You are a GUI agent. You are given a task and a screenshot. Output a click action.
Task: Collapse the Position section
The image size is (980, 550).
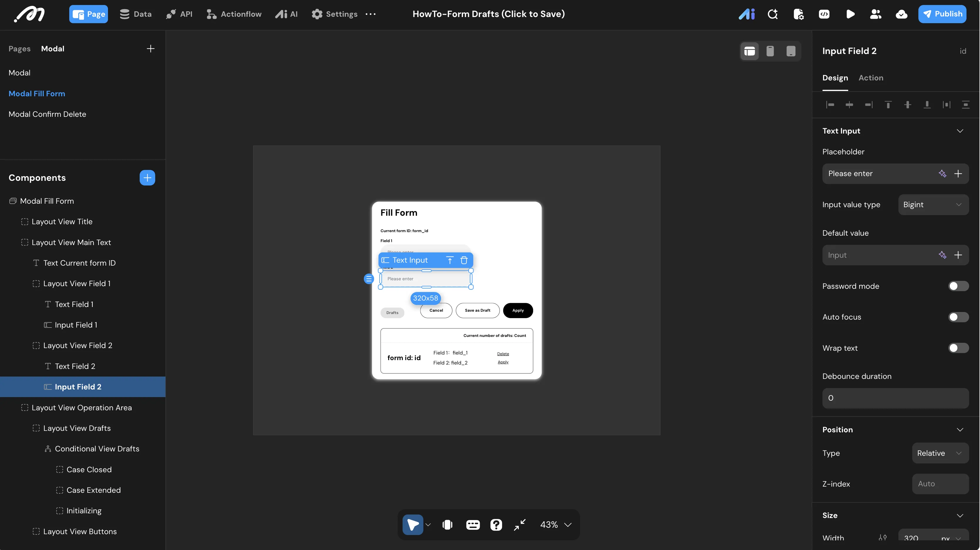pyautogui.click(x=960, y=430)
